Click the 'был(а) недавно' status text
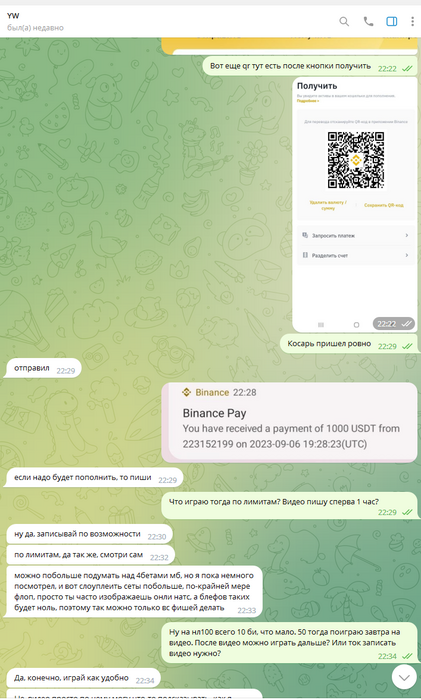 [35, 28]
